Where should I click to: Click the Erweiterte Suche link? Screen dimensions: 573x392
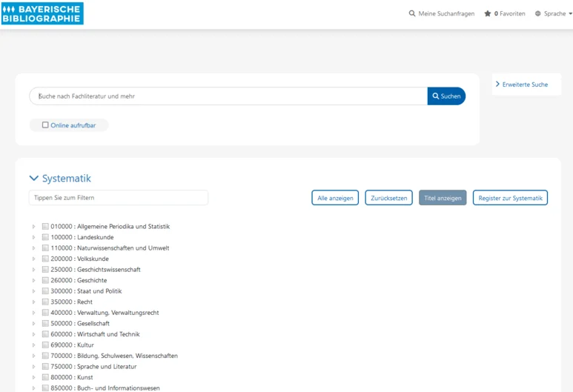coord(525,84)
